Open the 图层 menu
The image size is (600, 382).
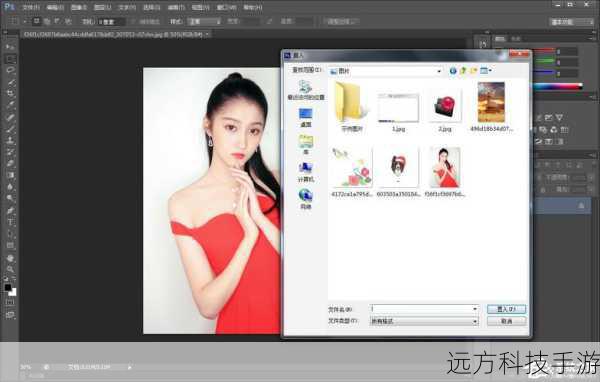103,7
